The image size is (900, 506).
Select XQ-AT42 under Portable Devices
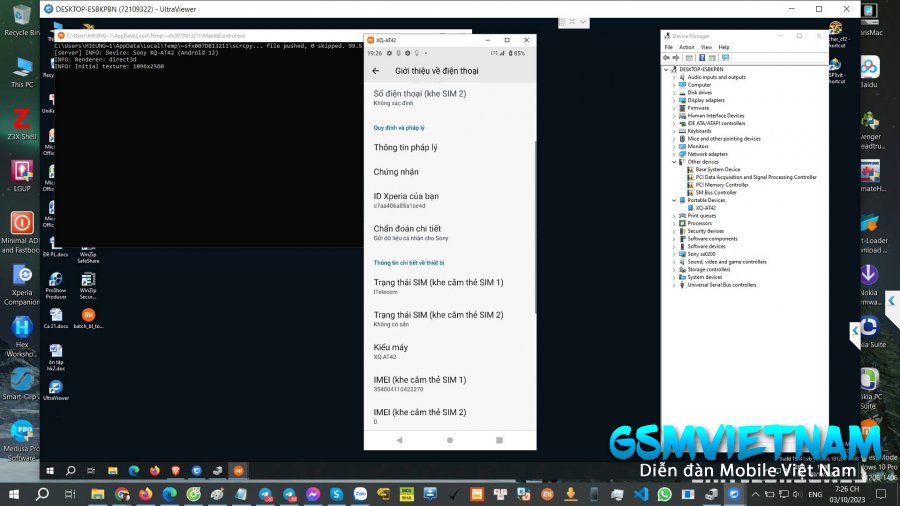[705, 208]
